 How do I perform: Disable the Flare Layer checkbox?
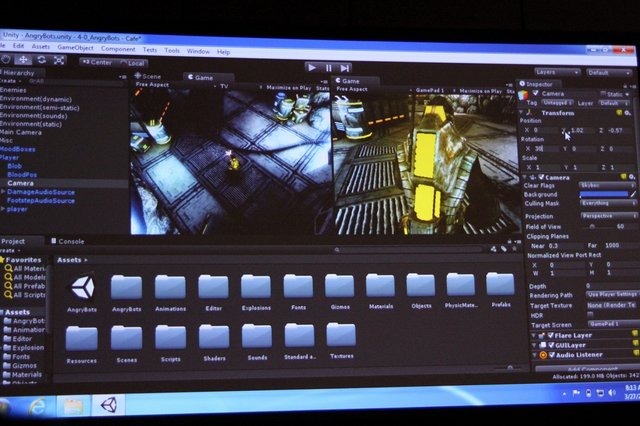[550, 335]
